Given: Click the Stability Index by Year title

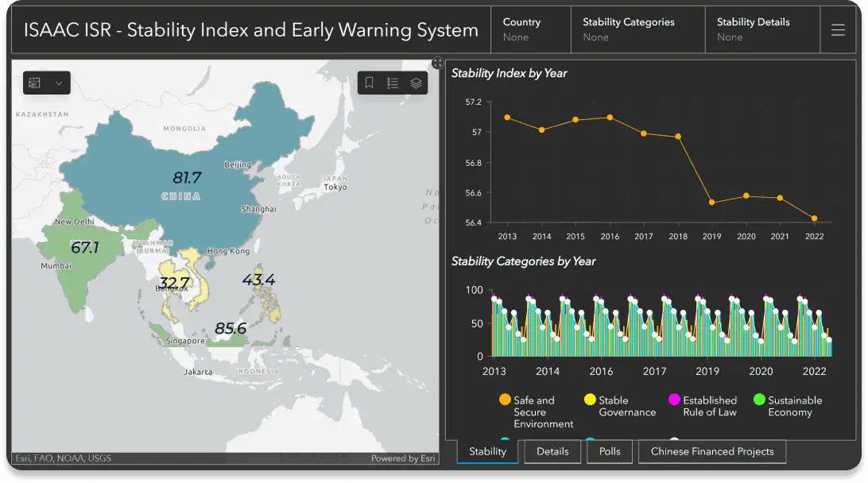Looking at the screenshot, I should click(509, 73).
